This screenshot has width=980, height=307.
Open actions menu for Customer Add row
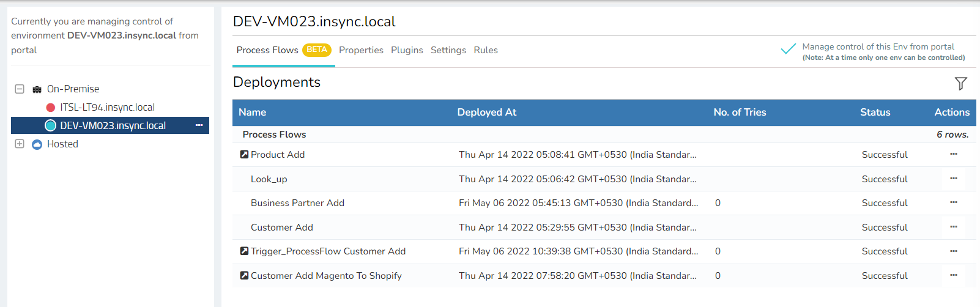click(953, 227)
